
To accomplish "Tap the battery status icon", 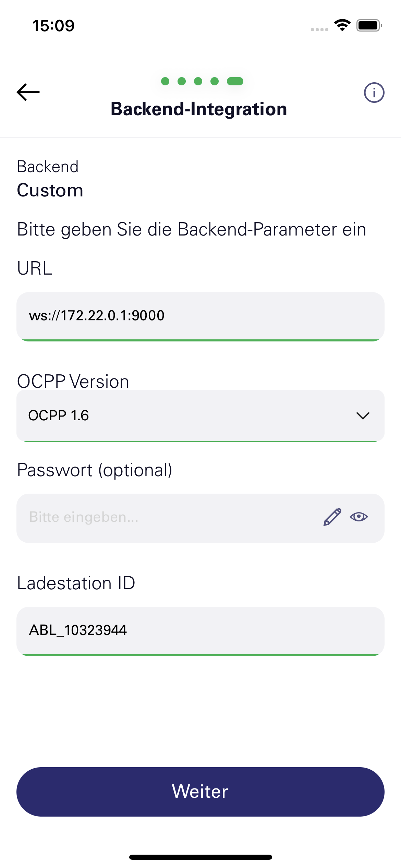I will click(369, 25).
